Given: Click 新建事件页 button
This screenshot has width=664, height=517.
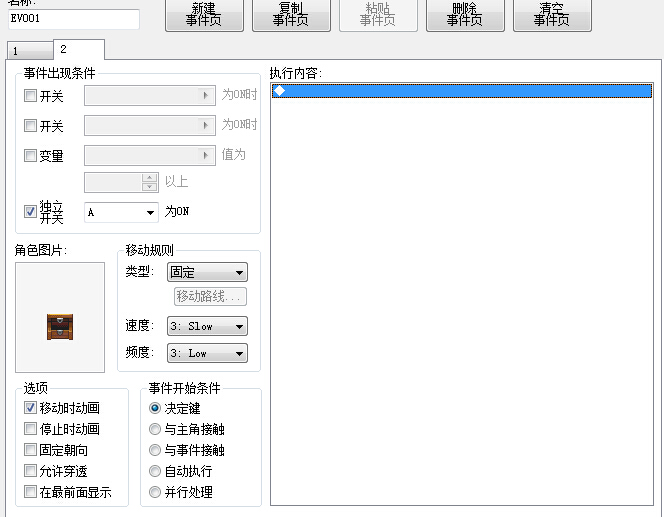Looking at the screenshot, I should pos(205,15).
